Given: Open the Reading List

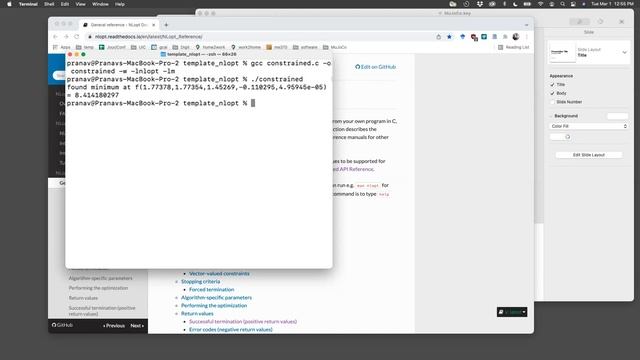Looking at the screenshot, I should tap(513, 47).
